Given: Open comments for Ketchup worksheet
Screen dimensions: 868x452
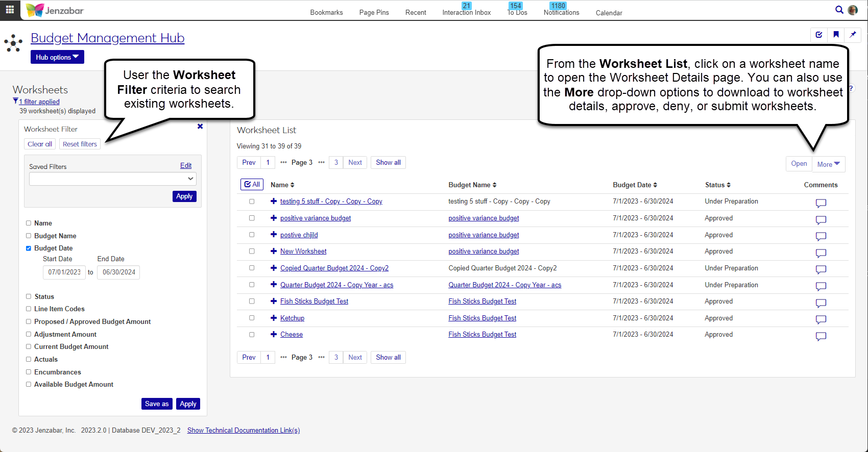Looking at the screenshot, I should [821, 319].
